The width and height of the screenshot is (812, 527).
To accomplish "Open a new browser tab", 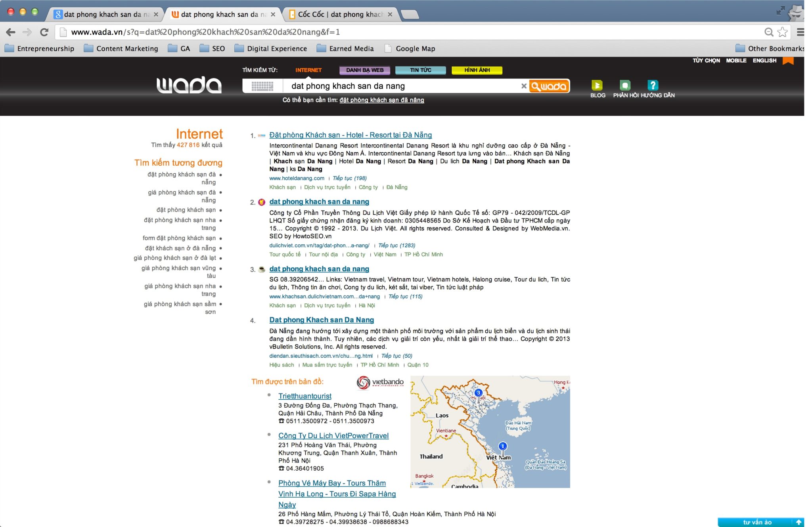I will tap(410, 15).
